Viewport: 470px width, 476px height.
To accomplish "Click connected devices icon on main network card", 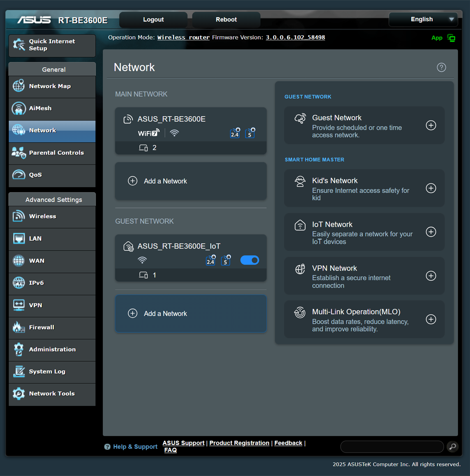I will click(x=143, y=148).
